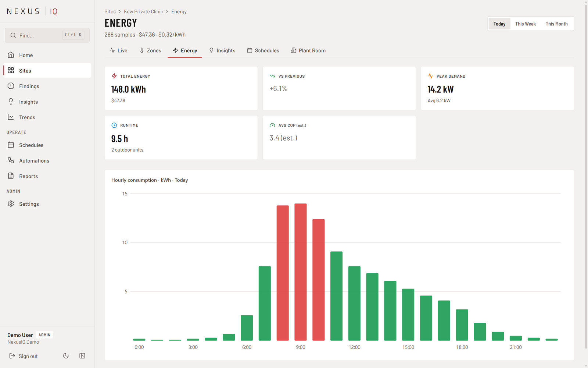Go to Sites in the breadcrumb
Image resolution: width=588 pixels, height=368 pixels.
click(110, 12)
